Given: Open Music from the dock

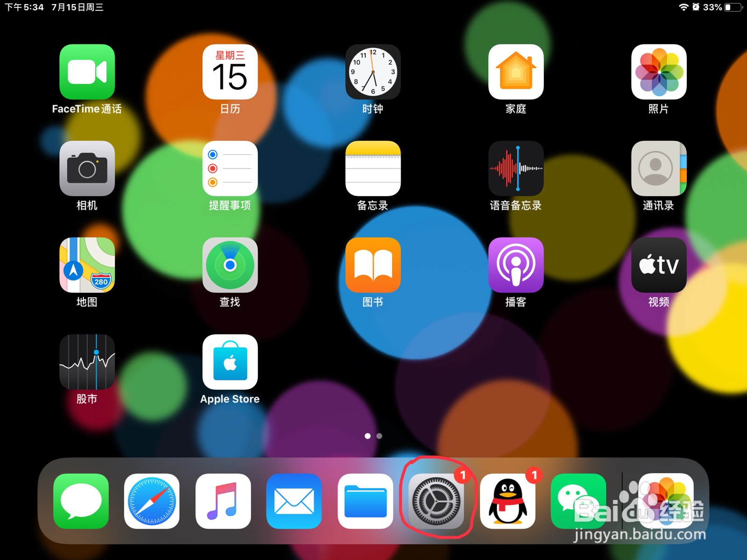Looking at the screenshot, I should click(x=223, y=501).
